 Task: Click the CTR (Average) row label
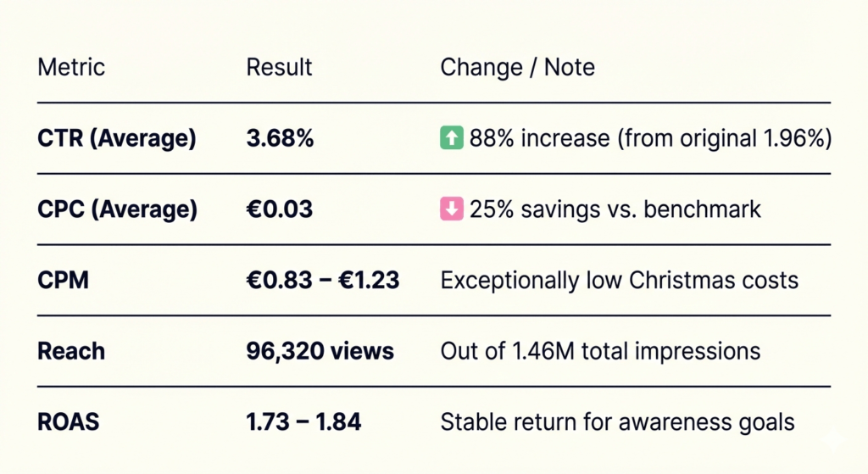point(117,138)
